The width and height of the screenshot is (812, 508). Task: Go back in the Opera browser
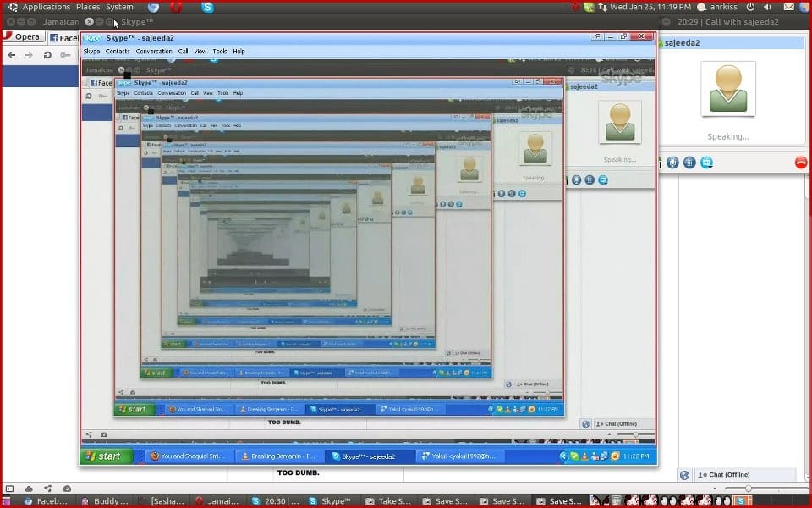[x=11, y=55]
